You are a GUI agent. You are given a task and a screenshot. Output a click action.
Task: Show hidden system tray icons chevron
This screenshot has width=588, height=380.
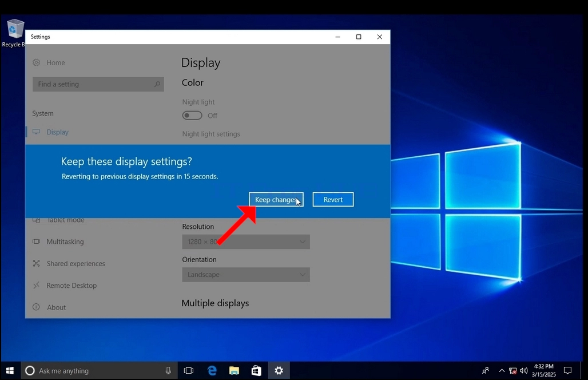tap(502, 371)
